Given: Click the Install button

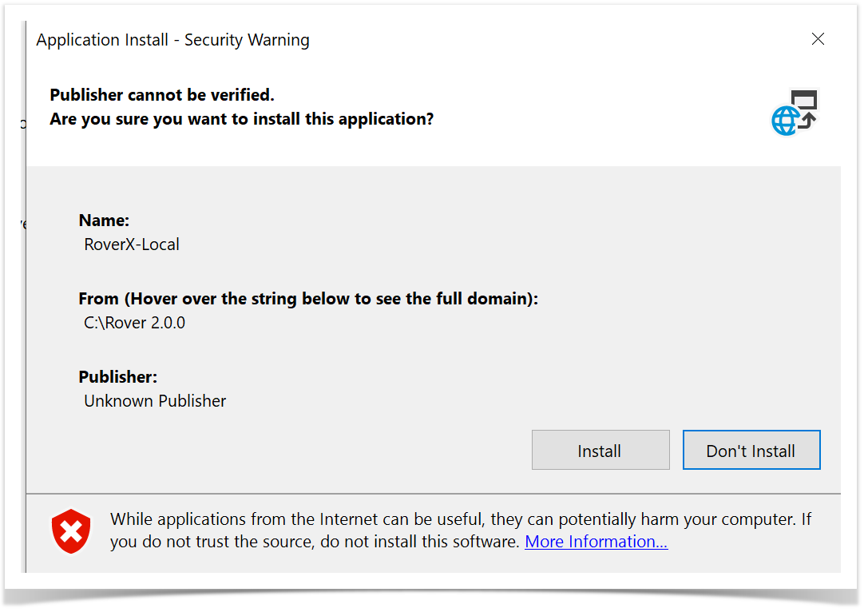Looking at the screenshot, I should (x=600, y=451).
